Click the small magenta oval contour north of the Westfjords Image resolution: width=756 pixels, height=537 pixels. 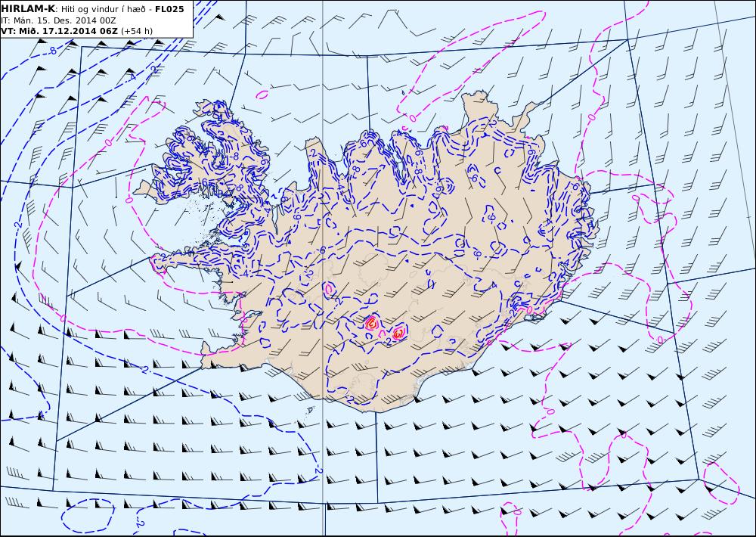tap(262, 95)
